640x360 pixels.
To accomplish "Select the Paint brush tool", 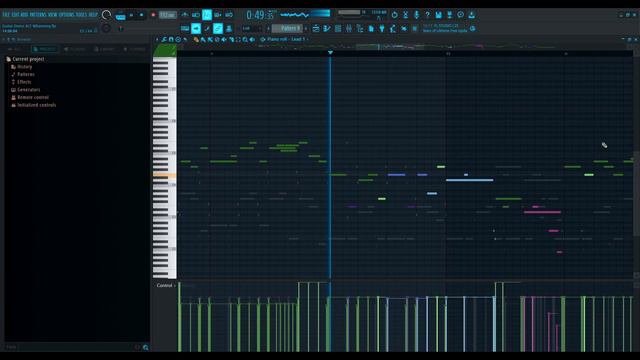I will click(203, 40).
